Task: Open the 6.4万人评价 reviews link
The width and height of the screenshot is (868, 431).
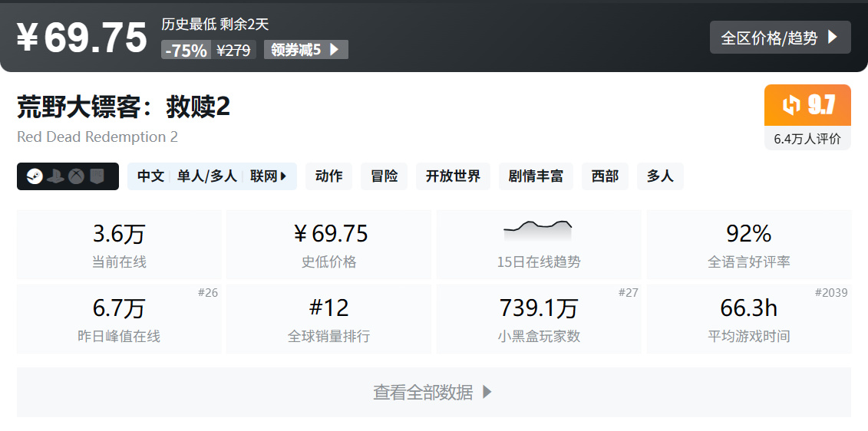Action: [807, 139]
